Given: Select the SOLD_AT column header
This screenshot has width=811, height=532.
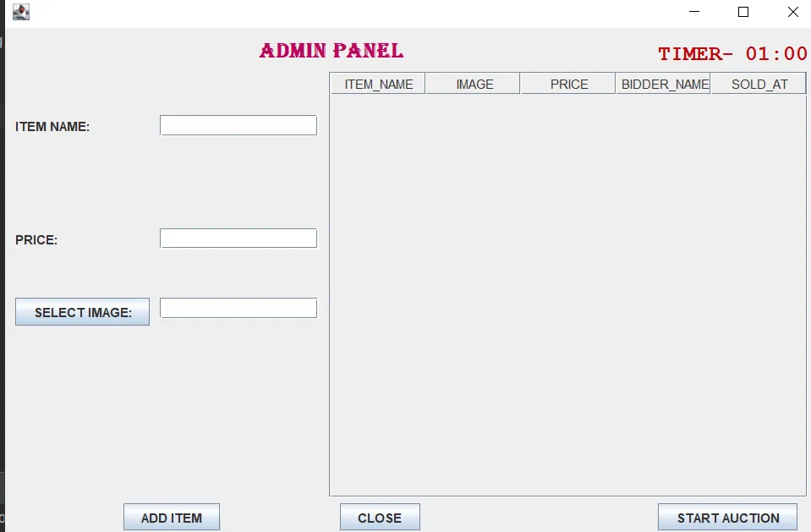Looking at the screenshot, I should click(758, 83).
